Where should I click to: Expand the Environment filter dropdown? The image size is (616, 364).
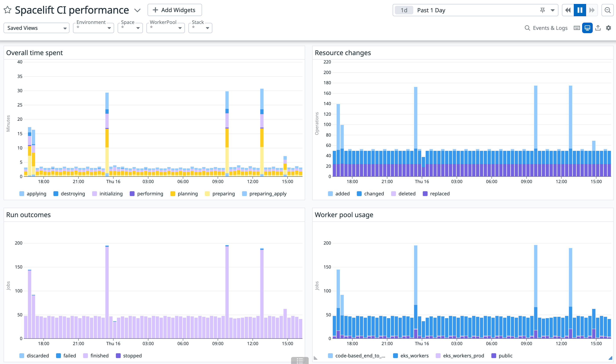93,28
